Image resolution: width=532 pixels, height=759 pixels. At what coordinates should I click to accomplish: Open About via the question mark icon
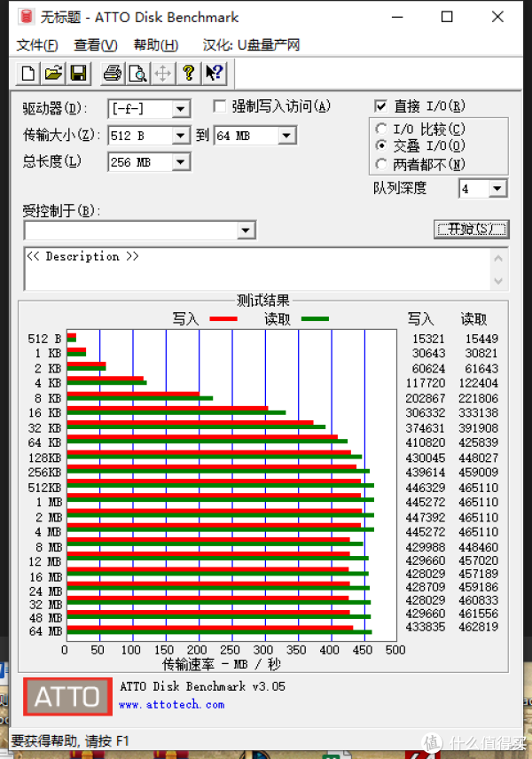point(188,74)
